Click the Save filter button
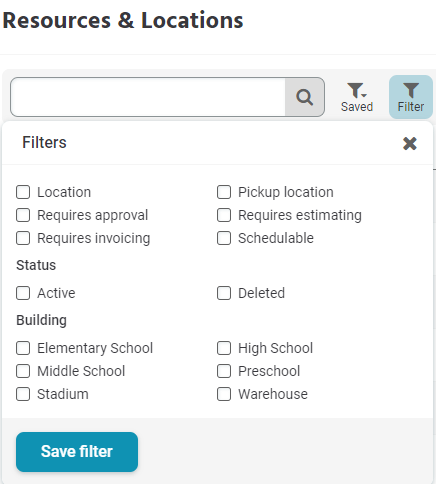Image resolution: width=436 pixels, height=484 pixels. click(77, 452)
